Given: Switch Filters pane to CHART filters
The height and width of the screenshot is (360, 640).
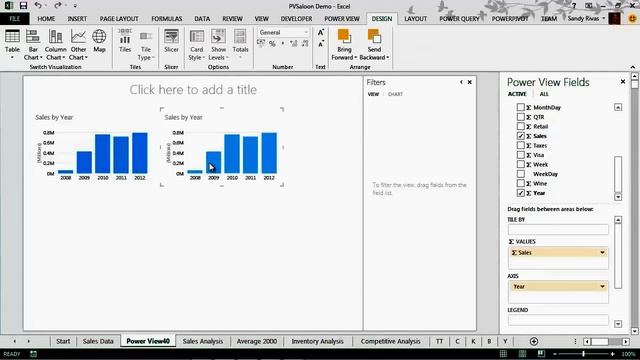Looking at the screenshot, I should coord(395,94).
